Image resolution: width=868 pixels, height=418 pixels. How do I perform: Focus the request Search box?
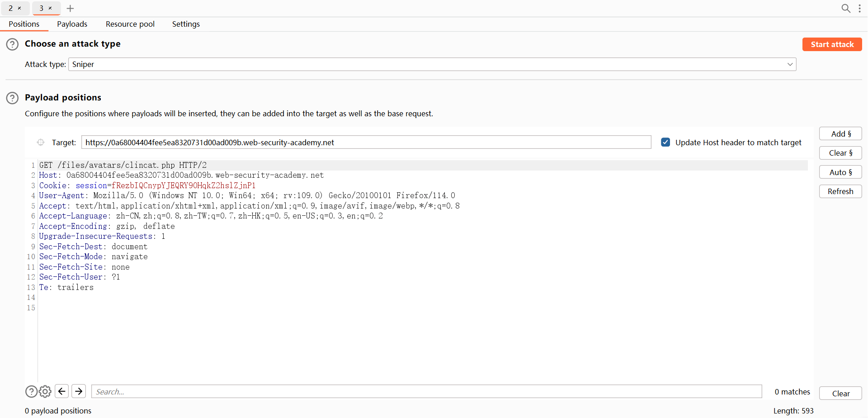[x=426, y=392]
